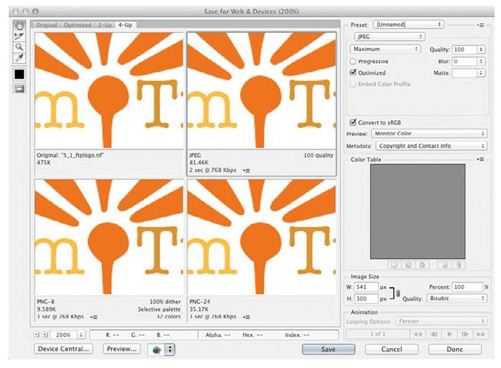Step to previous animation frame
The width and height of the screenshot is (501, 368).
[x=434, y=334]
